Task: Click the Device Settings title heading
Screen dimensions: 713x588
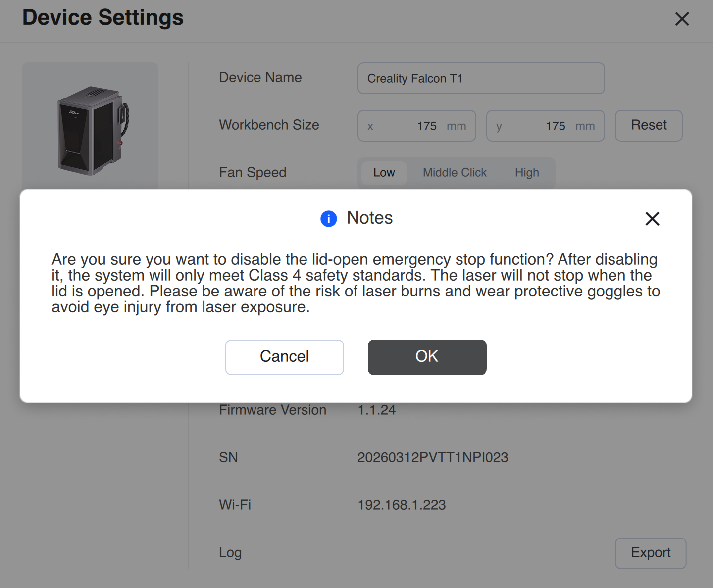Action: click(x=103, y=18)
